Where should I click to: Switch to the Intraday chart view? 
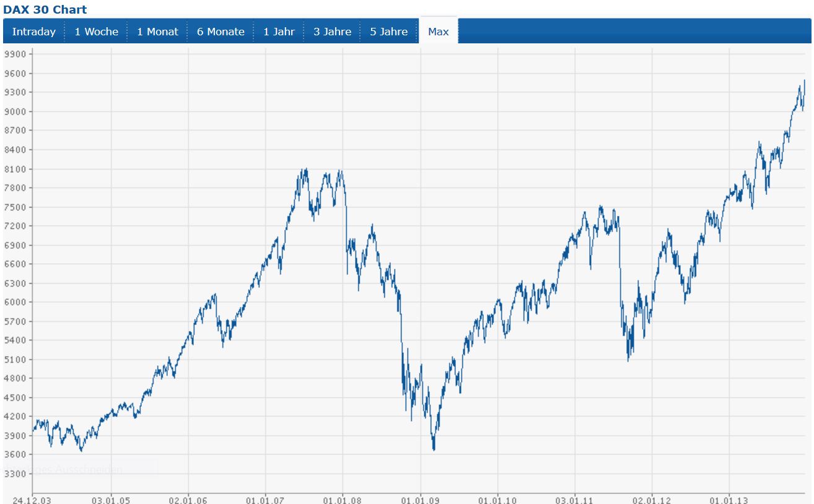(34, 31)
